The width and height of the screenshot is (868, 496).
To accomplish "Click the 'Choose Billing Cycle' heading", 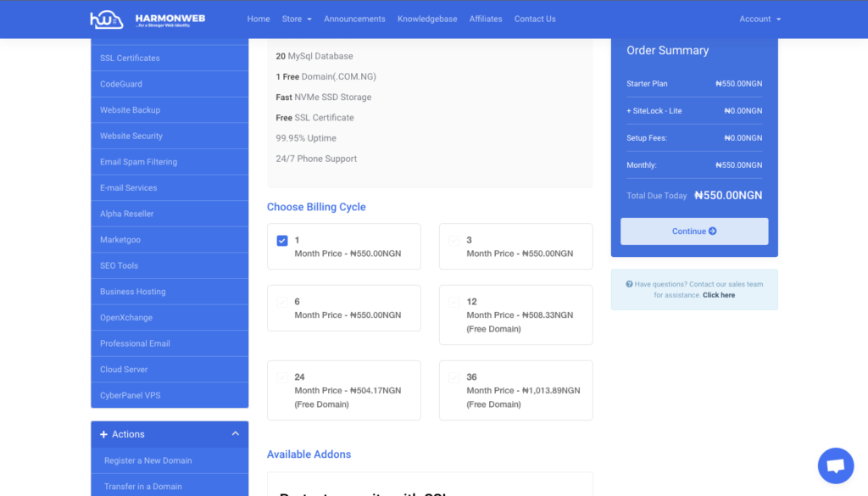I will click(x=316, y=207).
